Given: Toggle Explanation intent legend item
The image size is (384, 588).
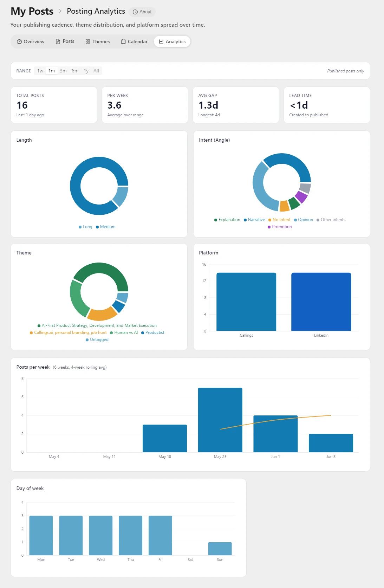Looking at the screenshot, I should point(227,220).
